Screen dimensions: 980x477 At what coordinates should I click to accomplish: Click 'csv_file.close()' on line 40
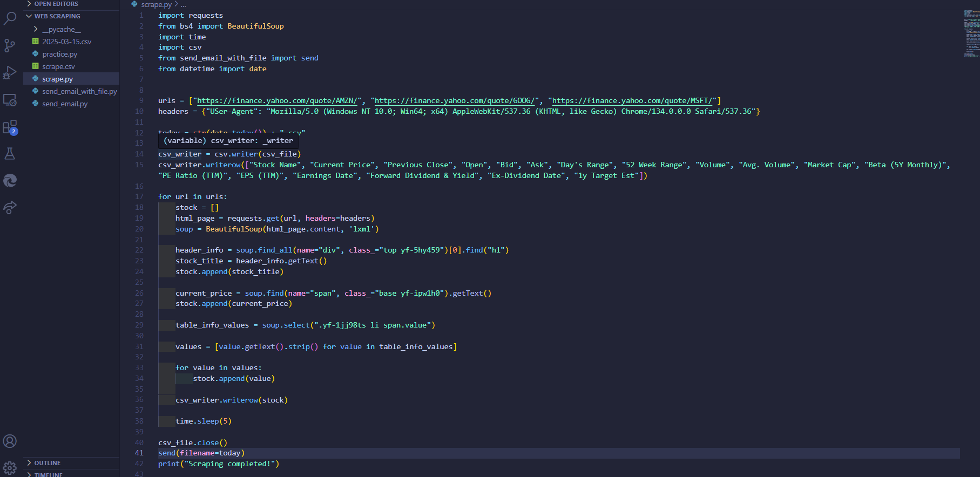193,443
